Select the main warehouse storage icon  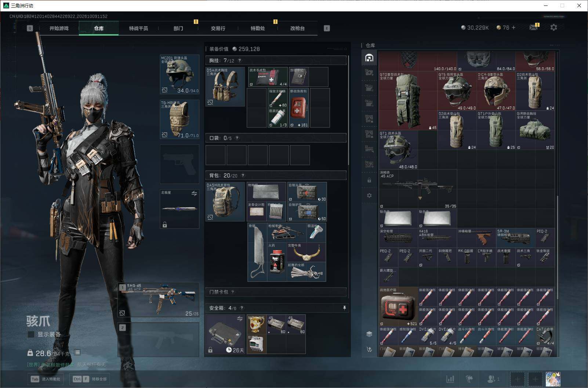tap(369, 58)
